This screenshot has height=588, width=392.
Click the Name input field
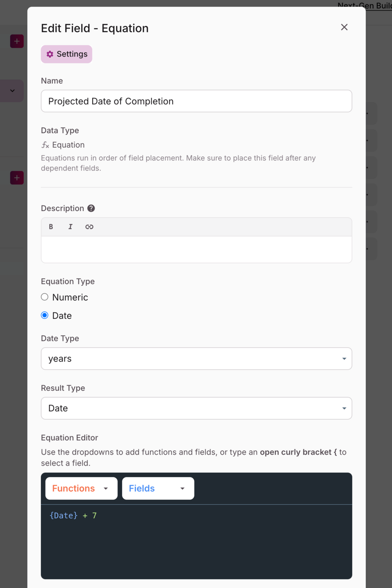[196, 101]
